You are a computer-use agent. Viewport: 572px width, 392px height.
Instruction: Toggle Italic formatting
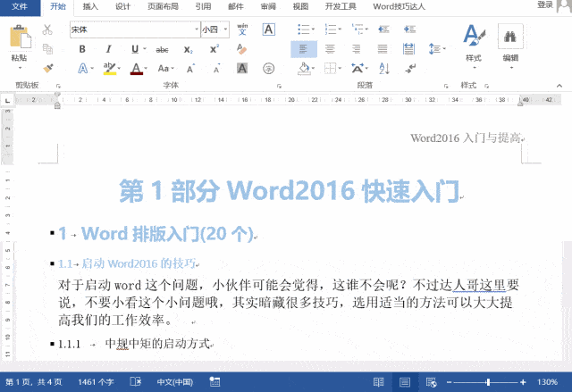pos(108,49)
